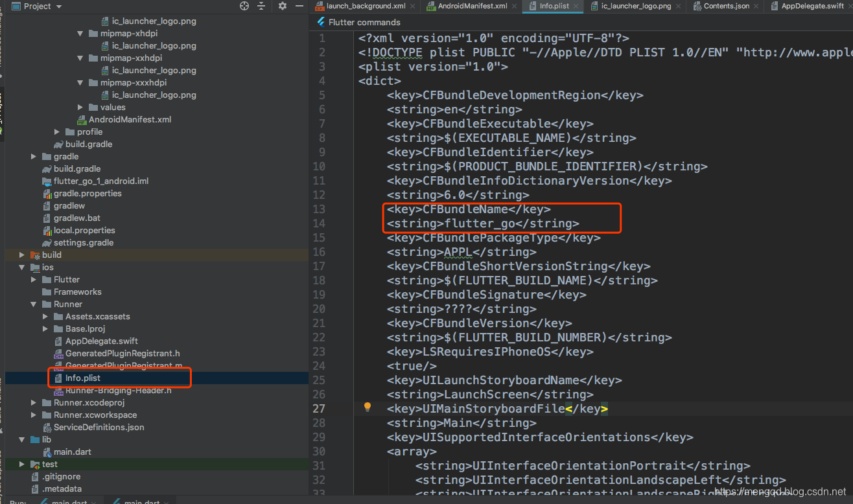This screenshot has width=853, height=504.
Task: Click the locate-file crosshair icon in Project panel
Action: tap(244, 6)
